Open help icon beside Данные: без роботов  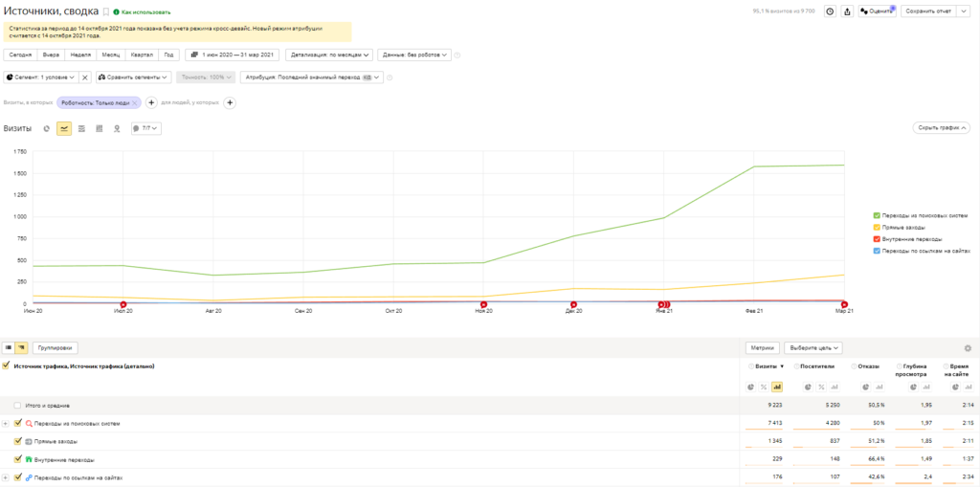tap(457, 55)
